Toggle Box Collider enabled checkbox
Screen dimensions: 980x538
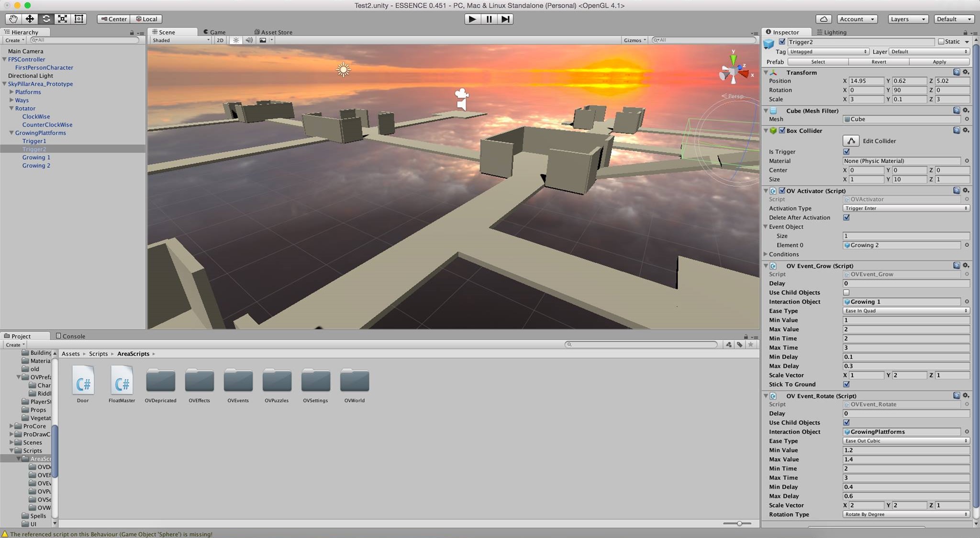click(782, 130)
